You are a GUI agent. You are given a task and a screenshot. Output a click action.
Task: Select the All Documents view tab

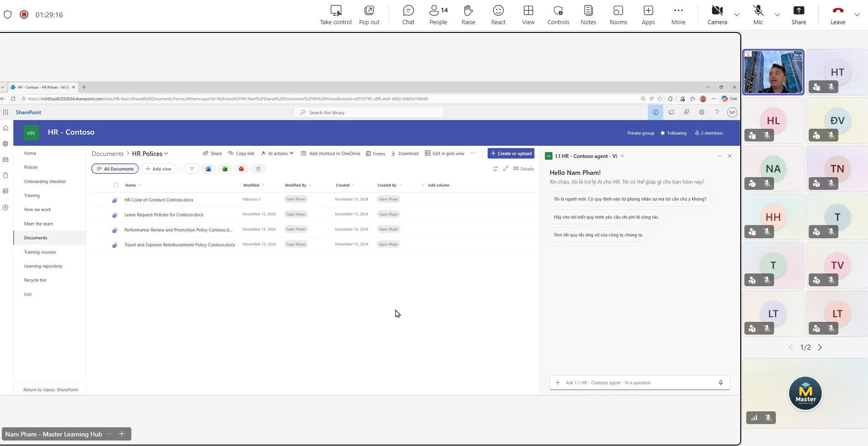coord(115,169)
